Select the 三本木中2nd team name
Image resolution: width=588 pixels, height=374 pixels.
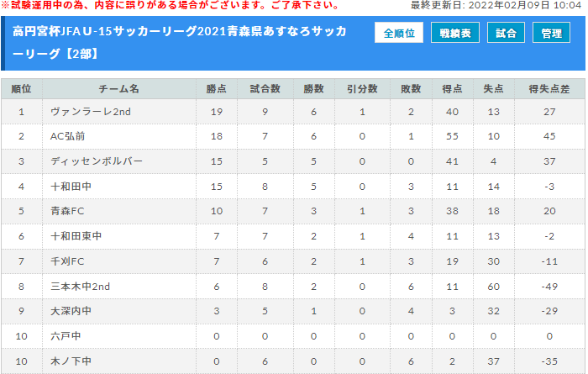(81, 287)
